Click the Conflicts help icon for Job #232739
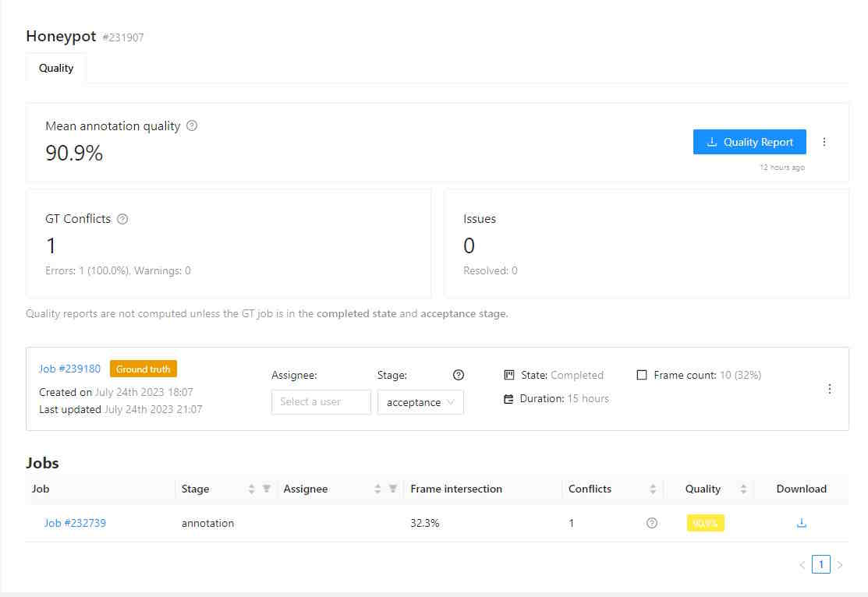The height and width of the screenshot is (597, 868). click(x=651, y=523)
